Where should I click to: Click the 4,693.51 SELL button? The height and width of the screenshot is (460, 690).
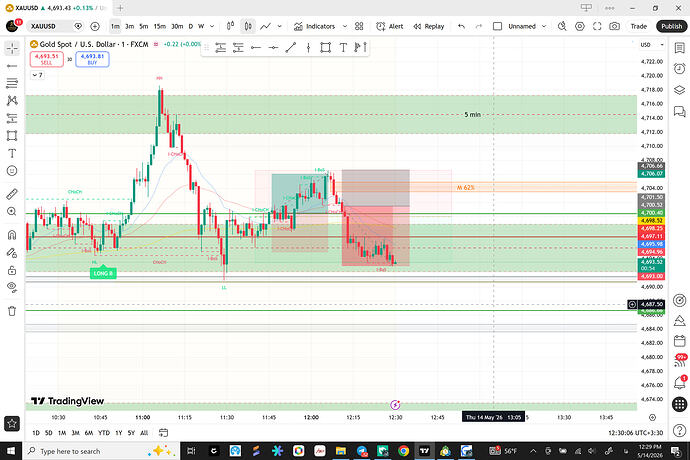point(47,59)
